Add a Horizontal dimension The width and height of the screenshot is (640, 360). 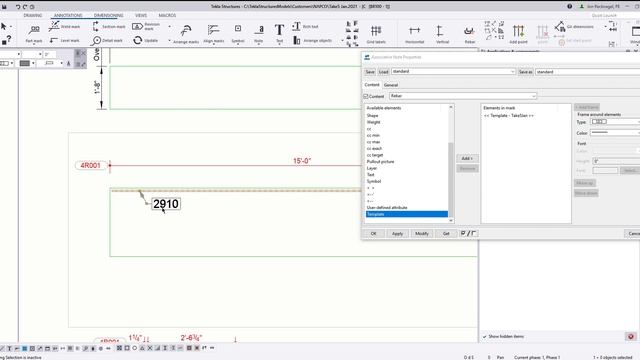(x=415, y=33)
